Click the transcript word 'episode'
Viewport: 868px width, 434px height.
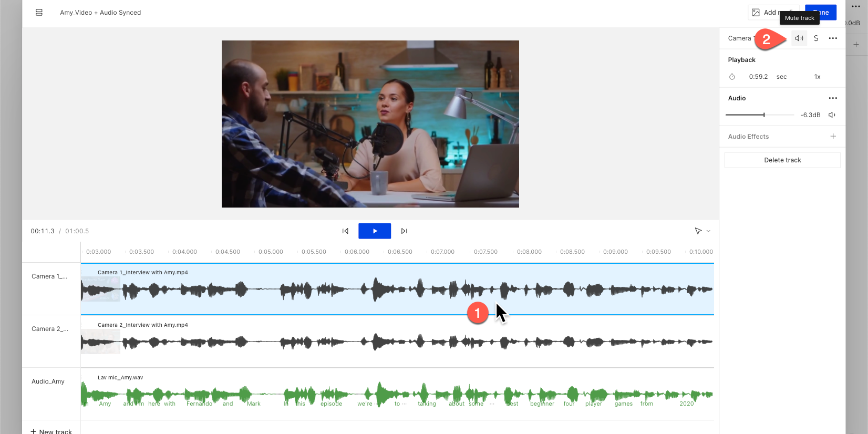pos(331,404)
